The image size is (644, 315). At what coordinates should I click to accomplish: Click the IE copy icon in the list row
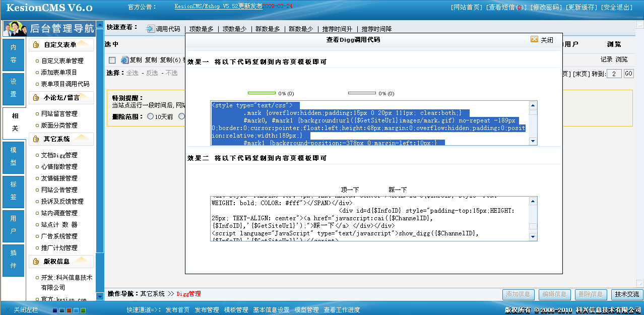click(x=124, y=60)
